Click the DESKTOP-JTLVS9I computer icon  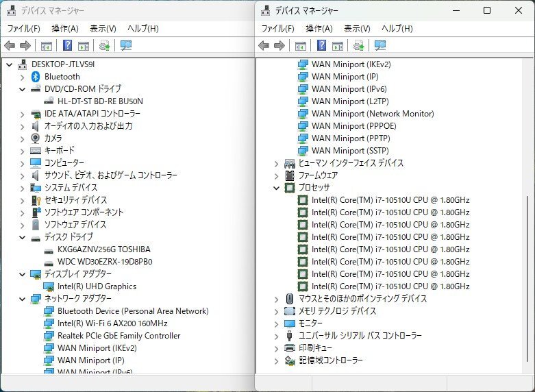click(23, 64)
